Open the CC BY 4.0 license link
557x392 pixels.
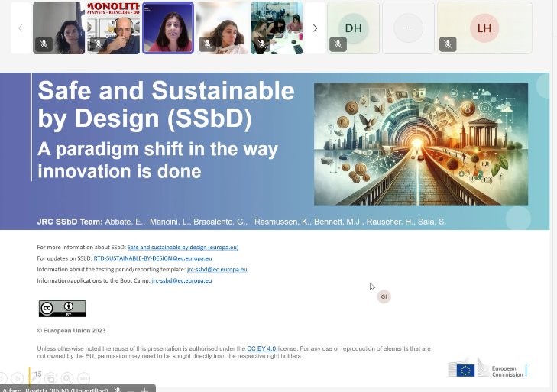[x=261, y=348]
